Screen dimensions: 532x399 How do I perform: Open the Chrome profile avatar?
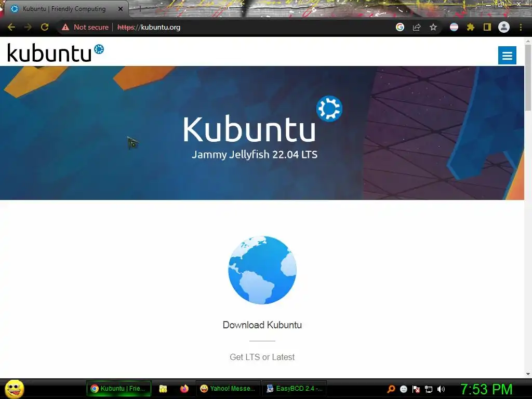pos(504,27)
